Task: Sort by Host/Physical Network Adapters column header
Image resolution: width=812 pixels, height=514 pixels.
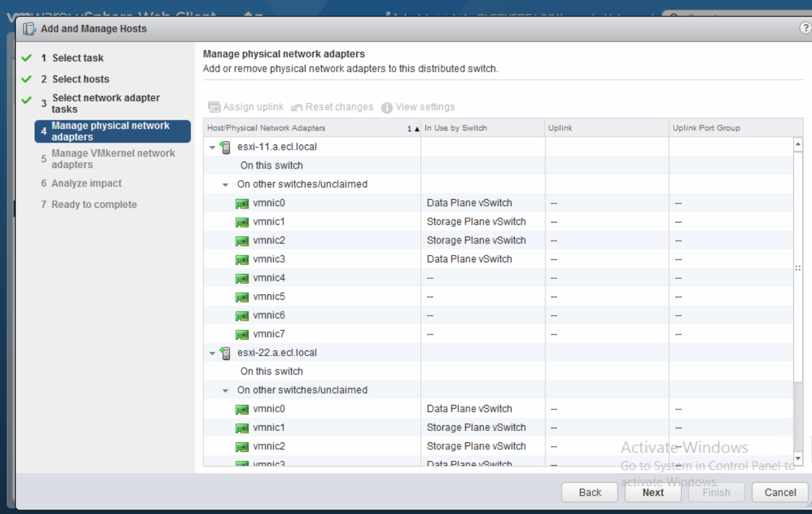Action: [266, 128]
